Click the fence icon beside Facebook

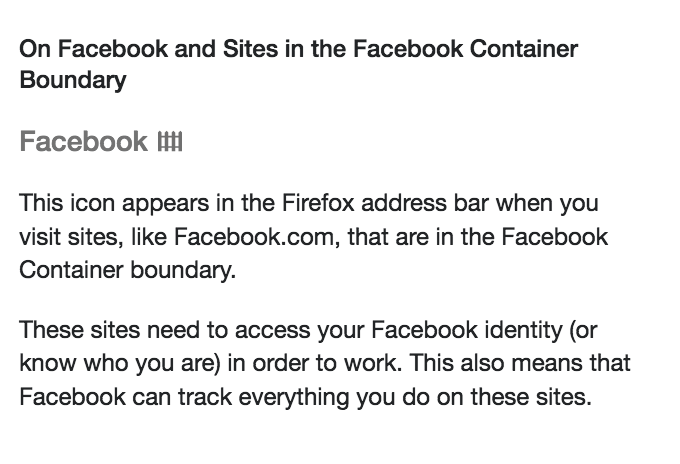170,143
